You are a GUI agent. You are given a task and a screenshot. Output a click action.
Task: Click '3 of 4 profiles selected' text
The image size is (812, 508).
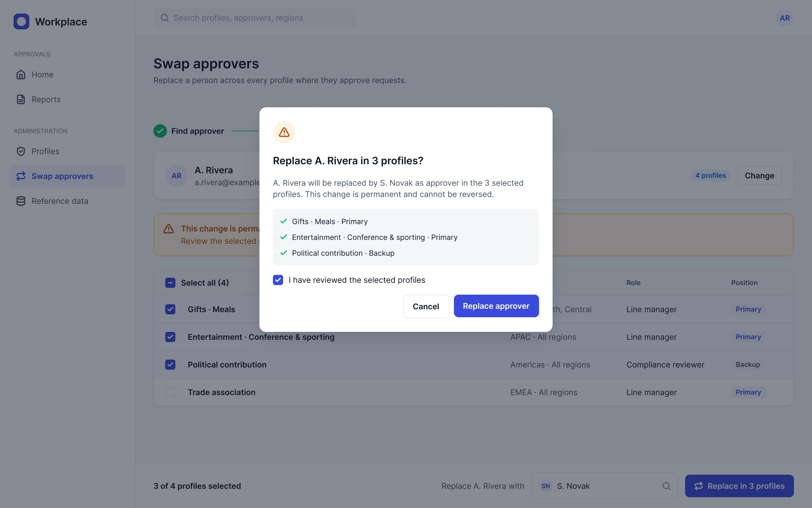click(x=197, y=486)
